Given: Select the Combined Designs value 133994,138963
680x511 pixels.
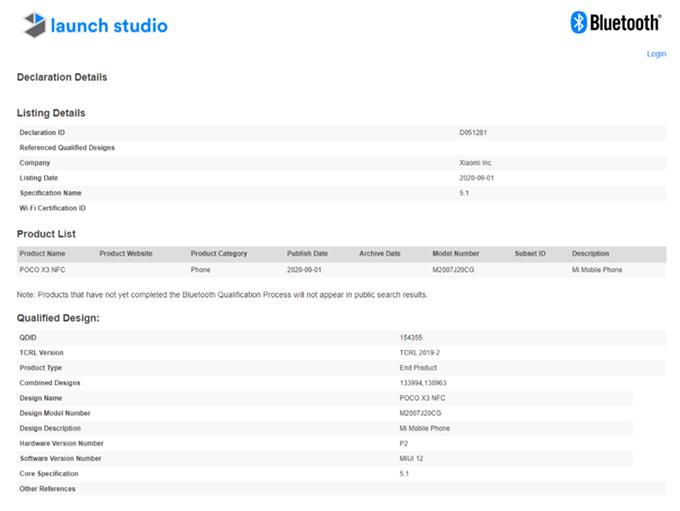Looking at the screenshot, I should pos(423,383).
